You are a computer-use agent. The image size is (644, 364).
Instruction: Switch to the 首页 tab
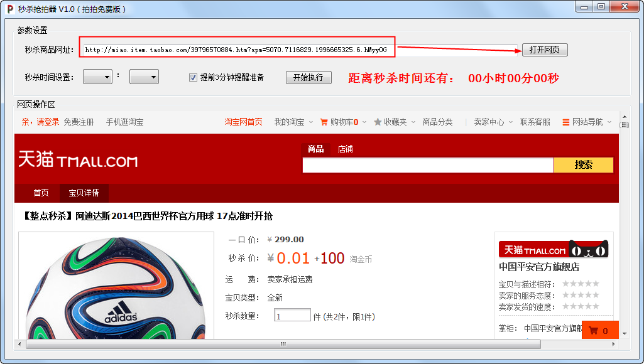41,193
